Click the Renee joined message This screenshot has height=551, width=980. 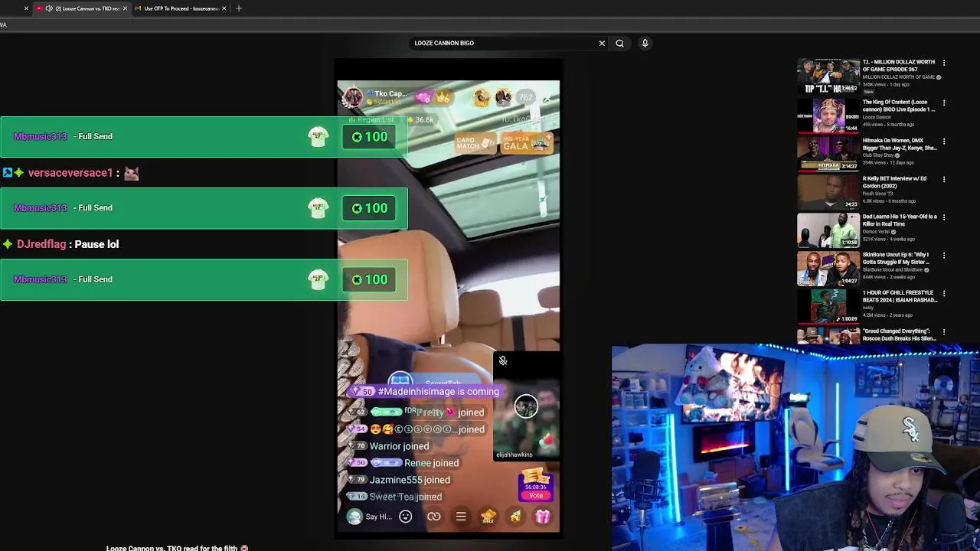pos(404,463)
